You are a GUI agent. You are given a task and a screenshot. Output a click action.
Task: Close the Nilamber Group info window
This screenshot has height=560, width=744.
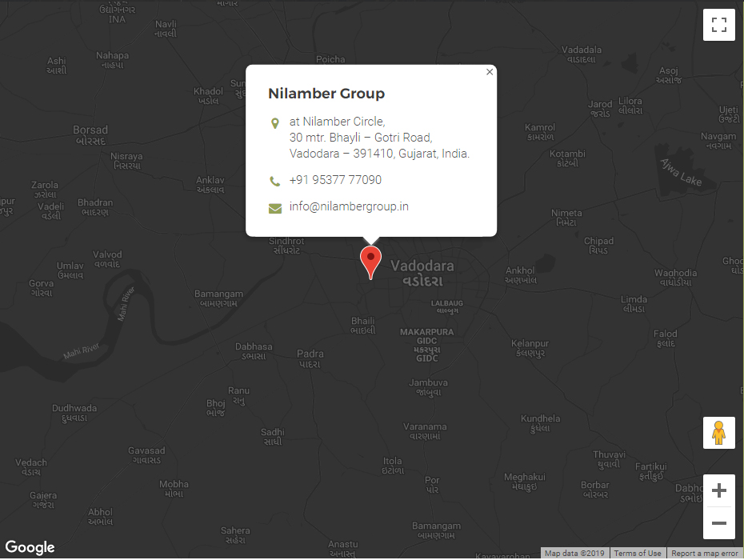coord(490,72)
